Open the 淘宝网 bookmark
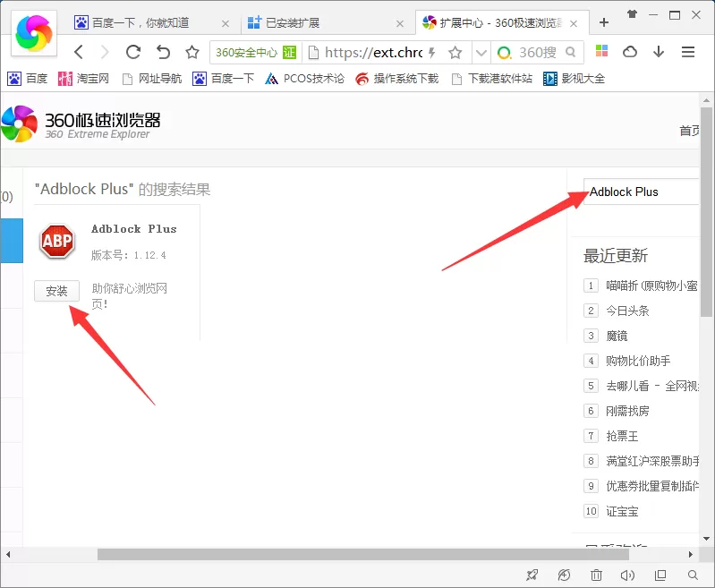The width and height of the screenshot is (715, 588). pos(83,79)
